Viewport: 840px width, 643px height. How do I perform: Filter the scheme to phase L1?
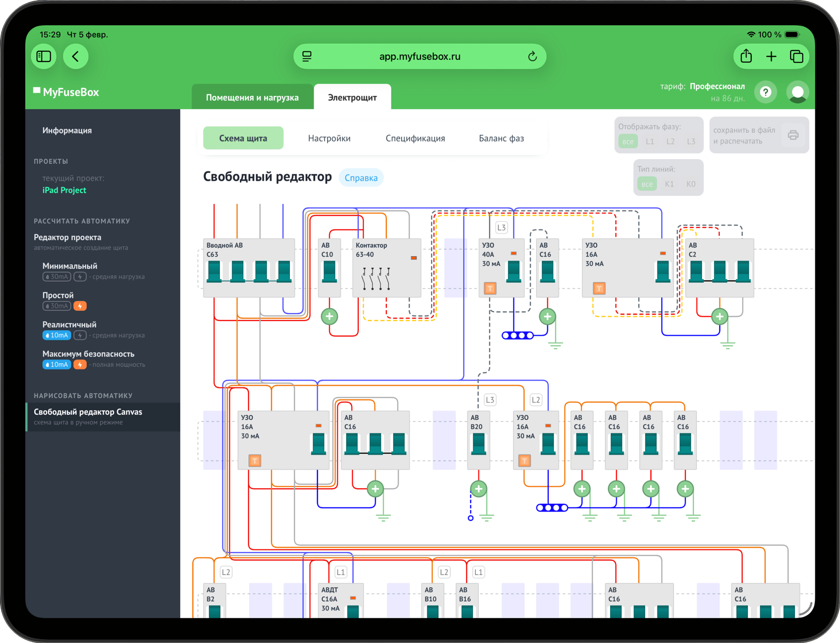tap(650, 142)
